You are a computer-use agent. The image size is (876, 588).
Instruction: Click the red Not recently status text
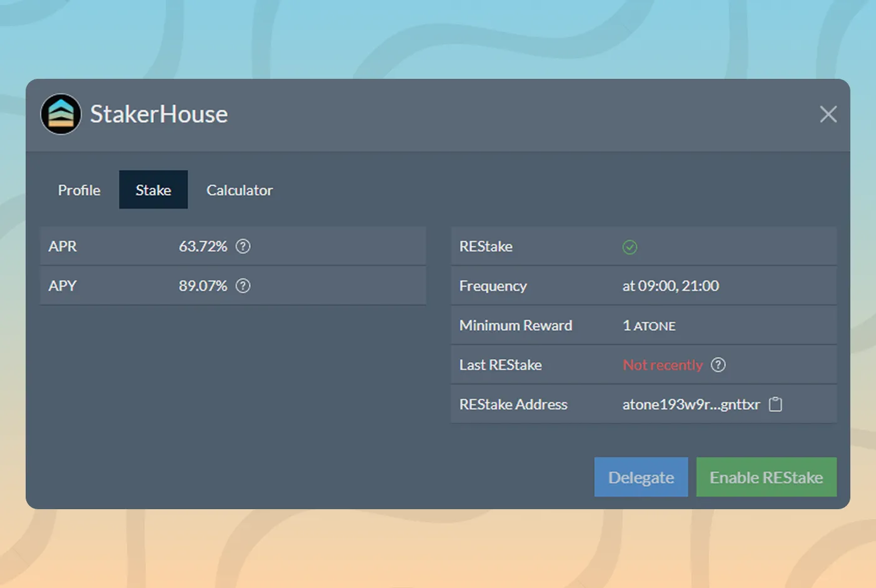click(x=663, y=365)
